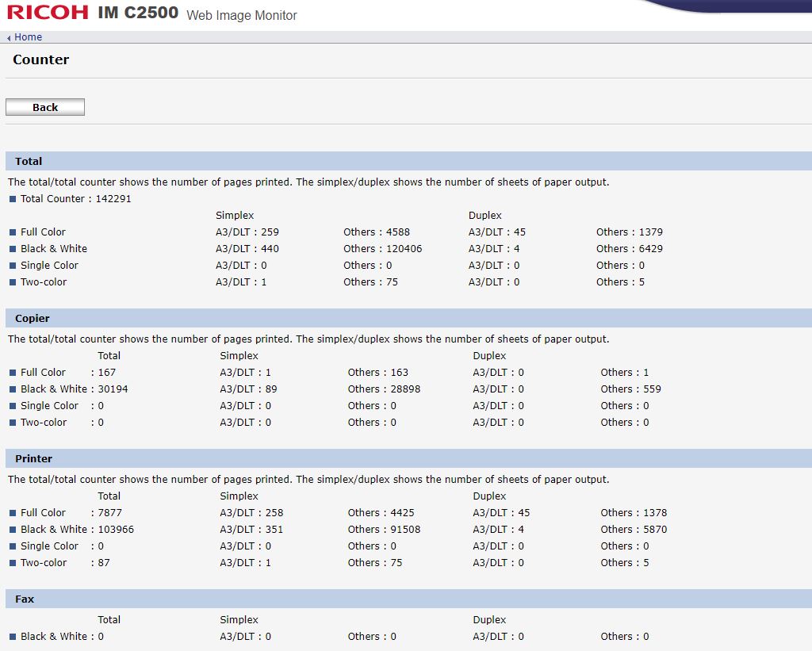
Task: Click Single Color label in Printer section
Action: tap(49, 546)
